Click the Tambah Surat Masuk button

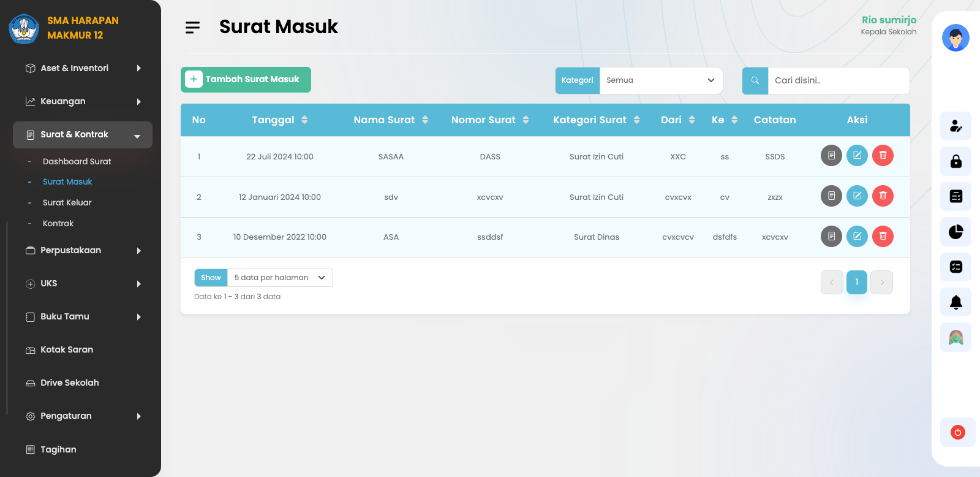pos(246,80)
